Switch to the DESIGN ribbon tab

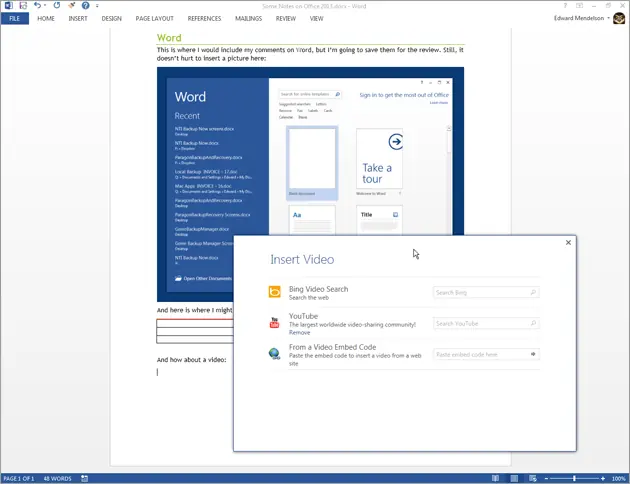click(x=111, y=18)
